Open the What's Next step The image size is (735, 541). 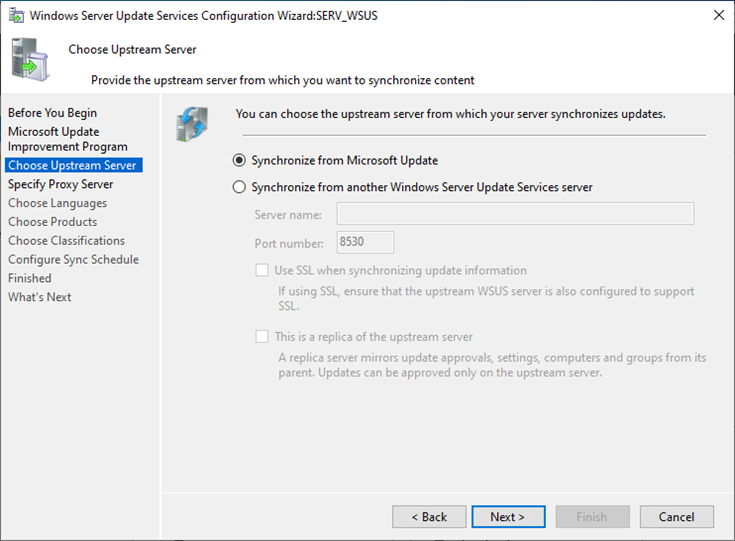(39, 297)
